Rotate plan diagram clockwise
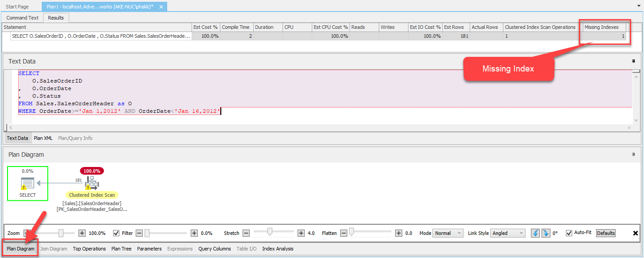 tap(546, 233)
